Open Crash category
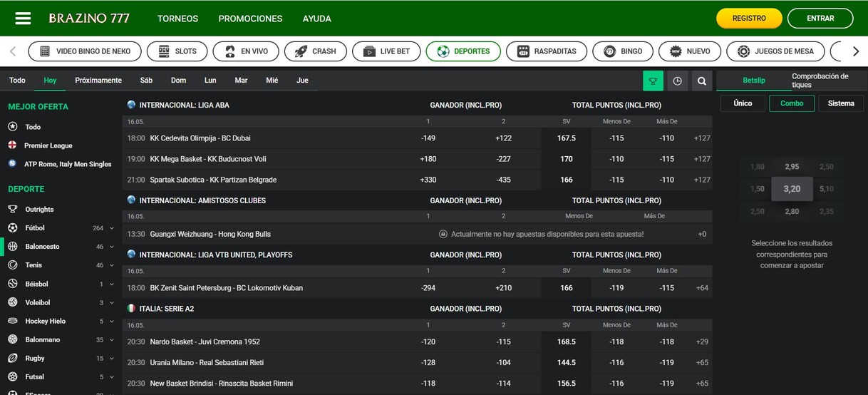The width and height of the screenshot is (868, 395). tap(316, 51)
